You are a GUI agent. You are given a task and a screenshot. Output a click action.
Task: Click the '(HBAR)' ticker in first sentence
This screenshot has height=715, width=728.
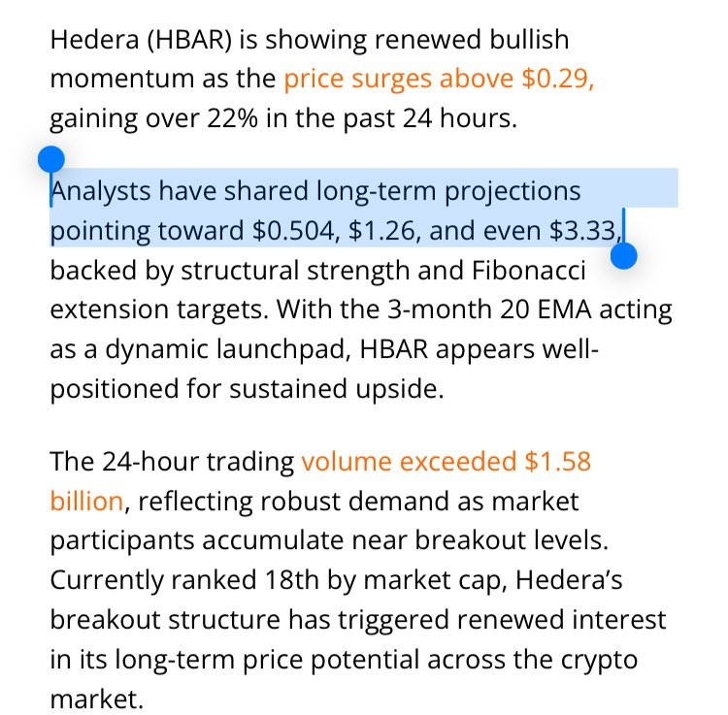point(189,40)
